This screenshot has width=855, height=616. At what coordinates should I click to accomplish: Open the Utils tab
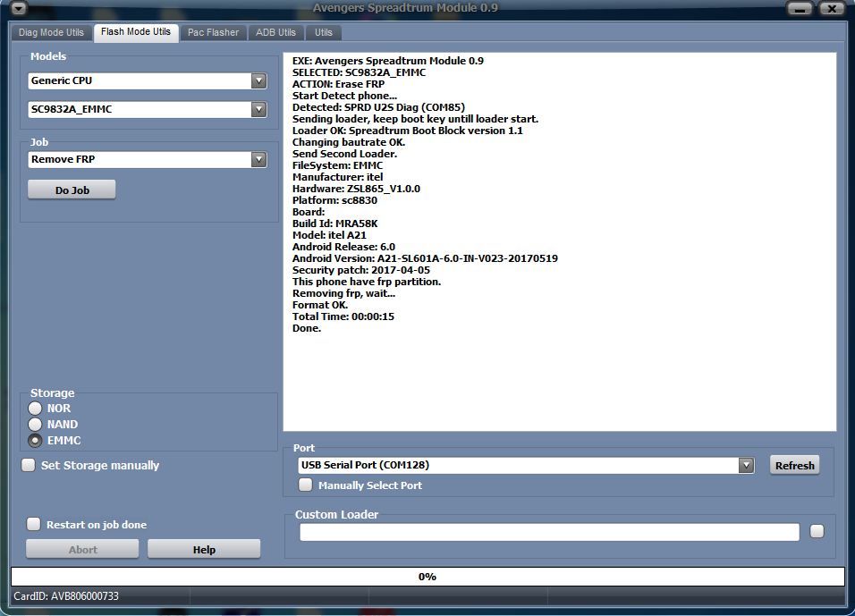click(324, 32)
